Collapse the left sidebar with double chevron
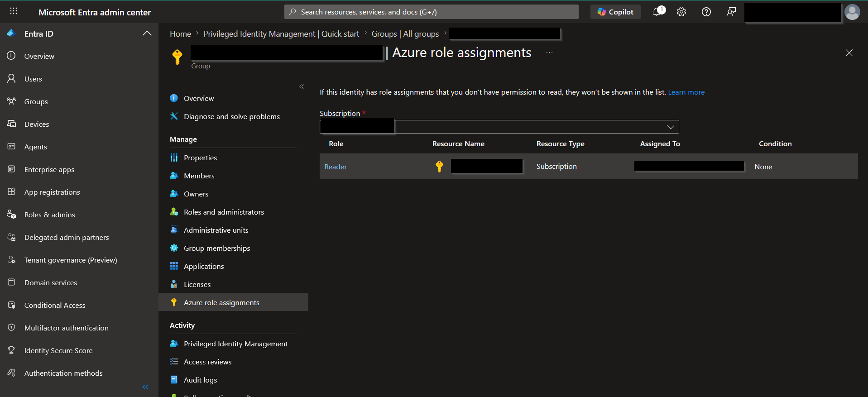 coord(145,387)
